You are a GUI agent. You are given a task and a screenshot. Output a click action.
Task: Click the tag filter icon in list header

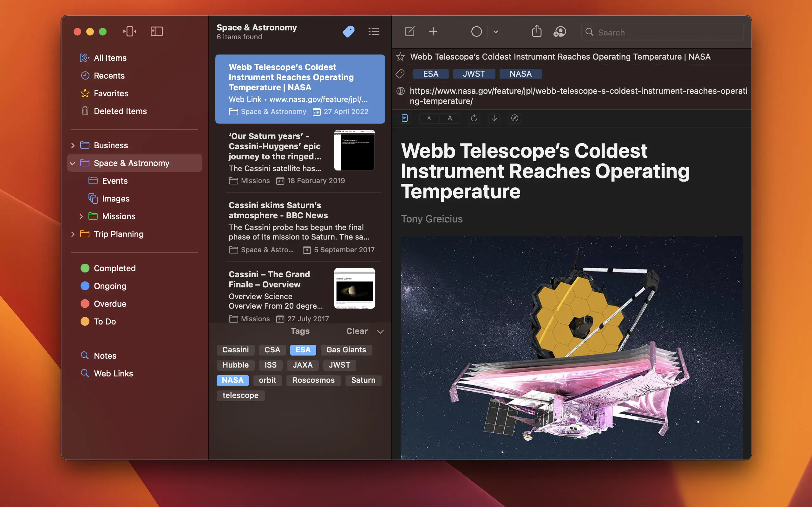coord(349,31)
